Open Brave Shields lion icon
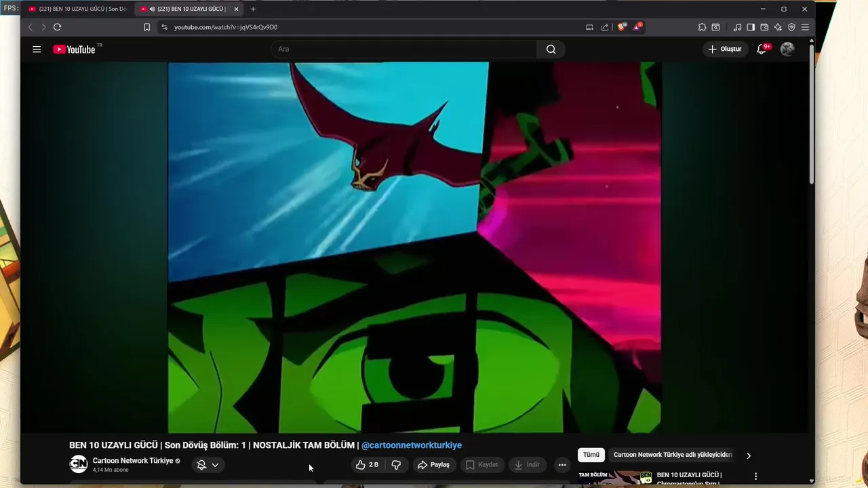 [x=621, y=27]
